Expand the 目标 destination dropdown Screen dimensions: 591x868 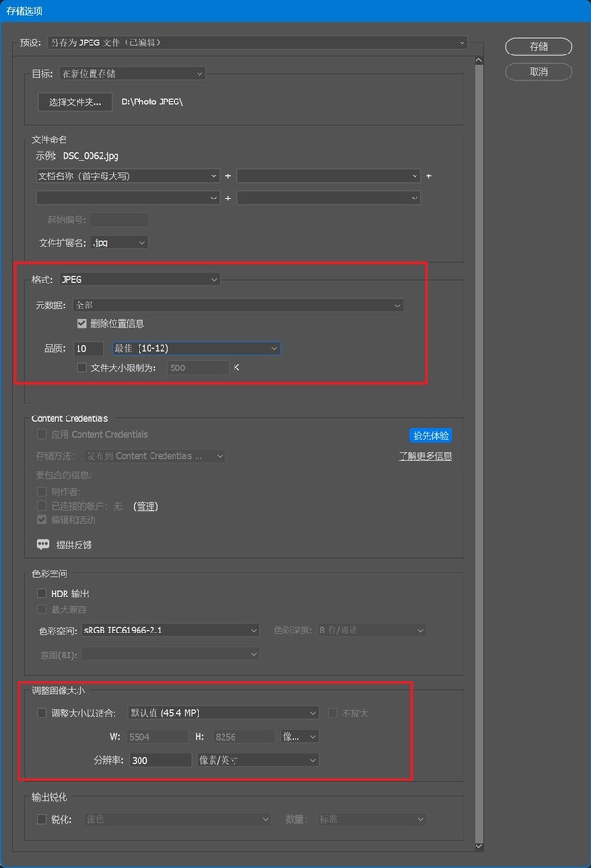coord(131,73)
